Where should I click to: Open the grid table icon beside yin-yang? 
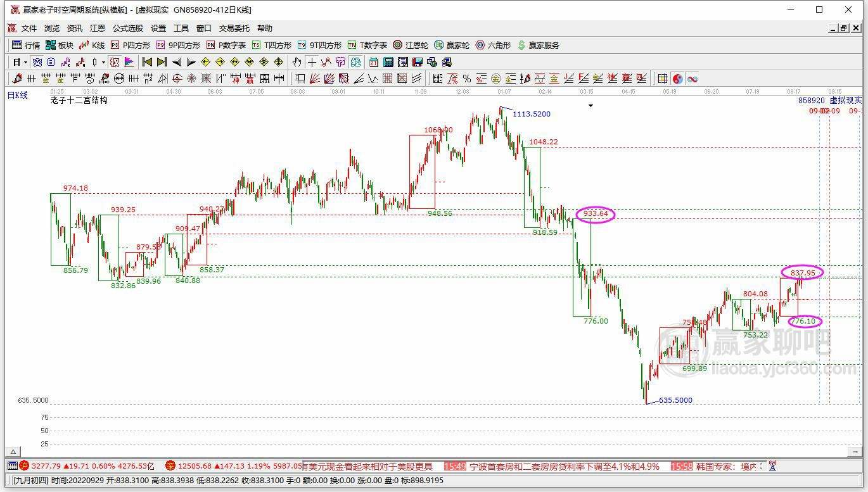(x=663, y=79)
